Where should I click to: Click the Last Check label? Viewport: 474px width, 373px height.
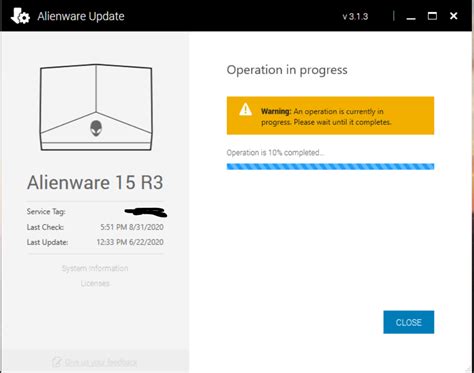(45, 227)
